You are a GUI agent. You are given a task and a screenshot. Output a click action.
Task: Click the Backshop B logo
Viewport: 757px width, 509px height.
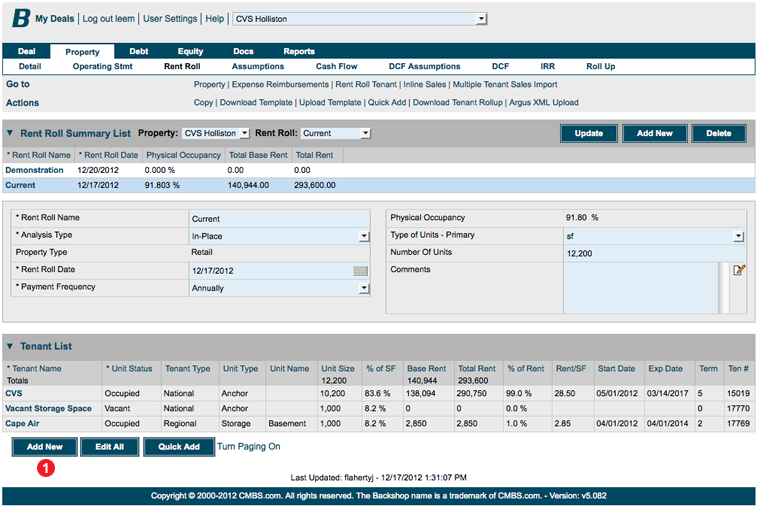click(21, 18)
